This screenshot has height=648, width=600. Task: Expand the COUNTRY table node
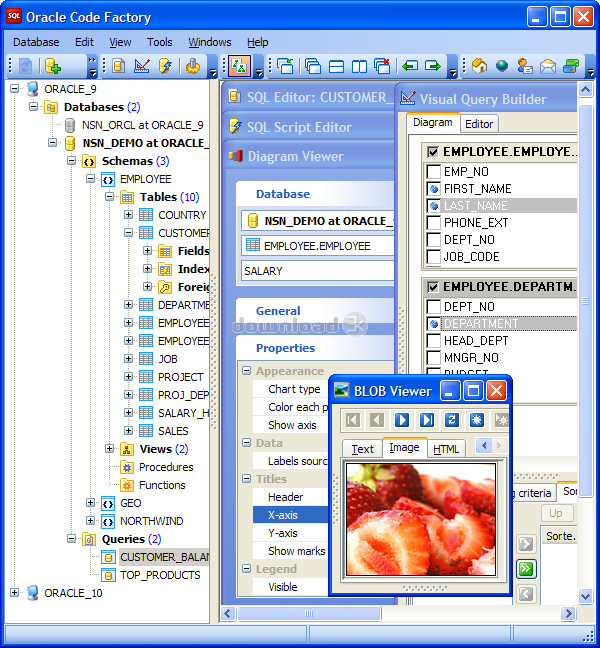[129, 214]
